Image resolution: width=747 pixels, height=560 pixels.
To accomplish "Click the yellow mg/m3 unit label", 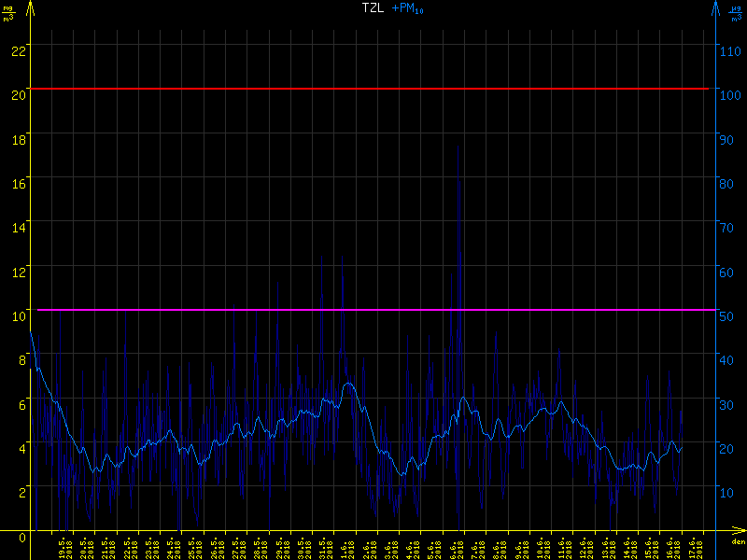I will coord(8,11).
